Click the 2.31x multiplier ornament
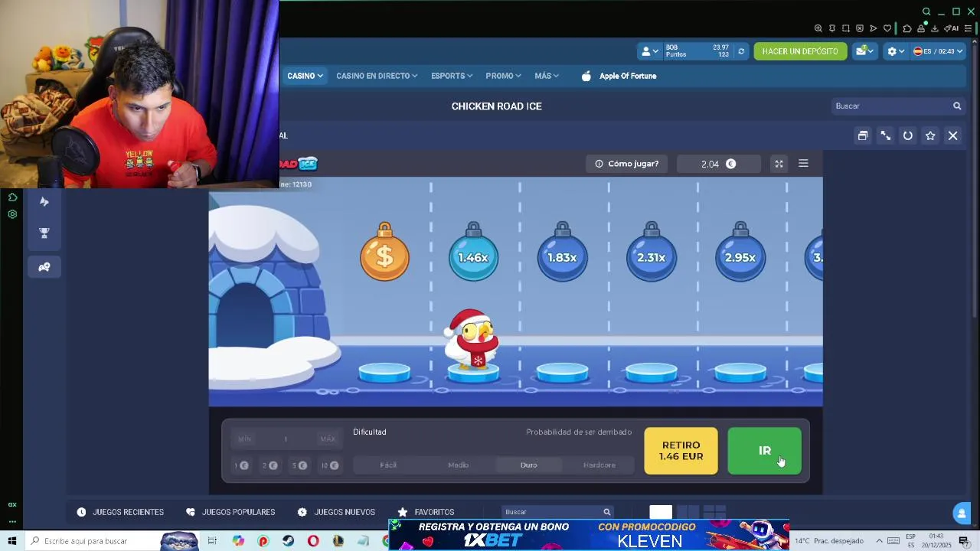This screenshot has height=551, width=980. 651,253
